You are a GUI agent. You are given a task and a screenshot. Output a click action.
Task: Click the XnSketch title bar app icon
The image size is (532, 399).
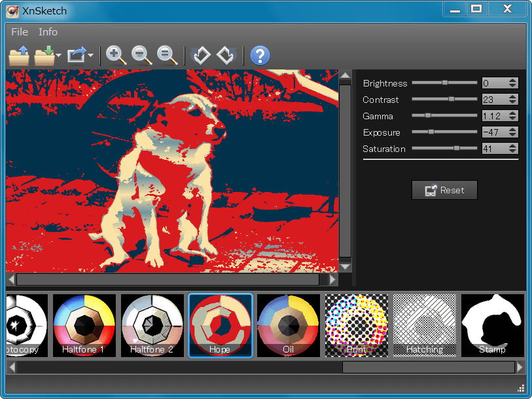click(12, 11)
